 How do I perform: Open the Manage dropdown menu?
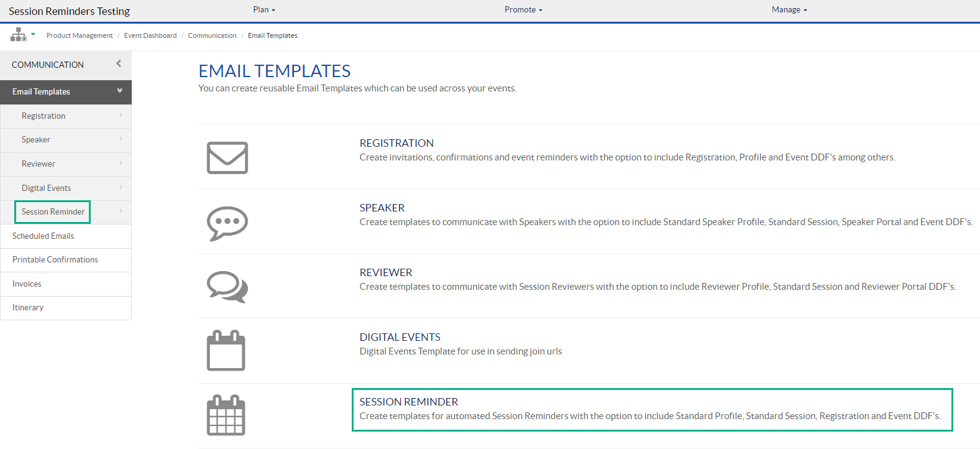coord(789,10)
